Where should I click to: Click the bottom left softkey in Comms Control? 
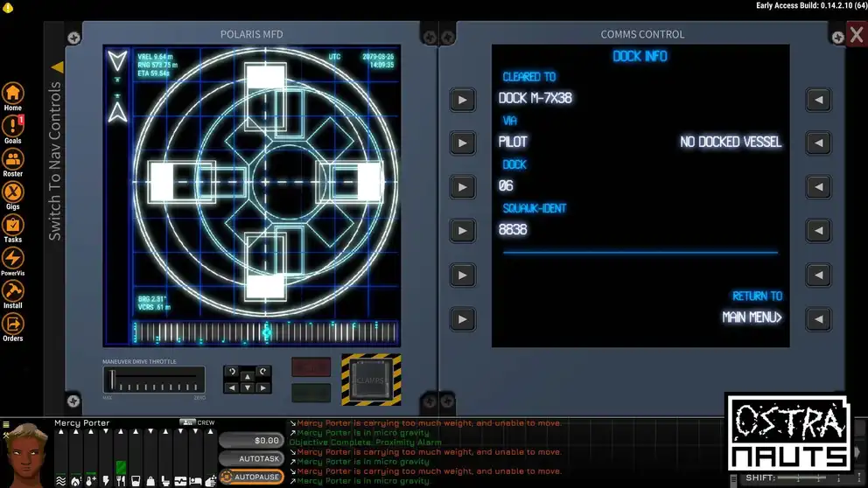[462, 319]
